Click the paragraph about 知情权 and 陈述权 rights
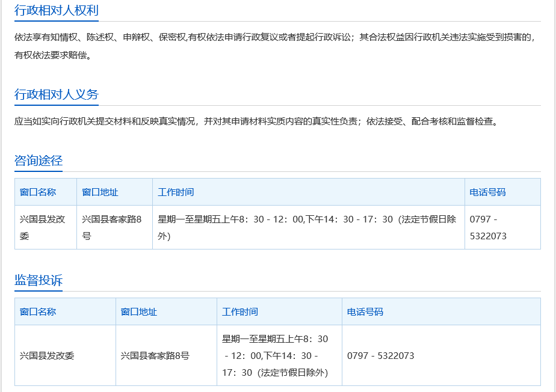556x392 pixels. pos(274,46)
